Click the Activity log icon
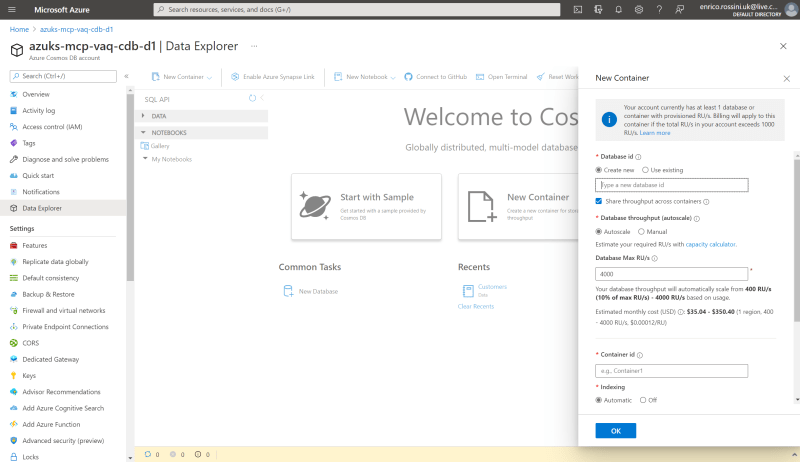Screen dimensions: 800x462 point(14,111)
